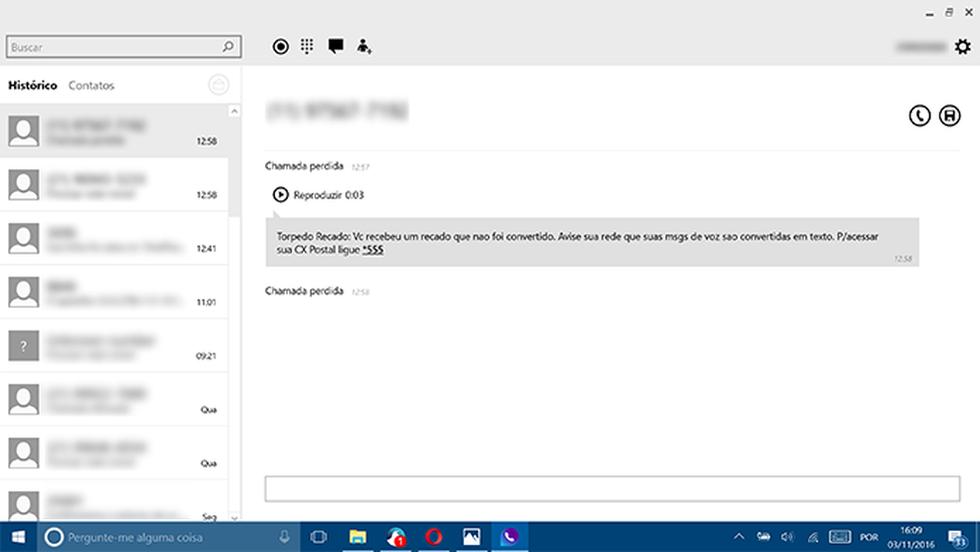Show hidden system tray icons
980x552 pixels.
pyautogui.click(x=739, y=536)
